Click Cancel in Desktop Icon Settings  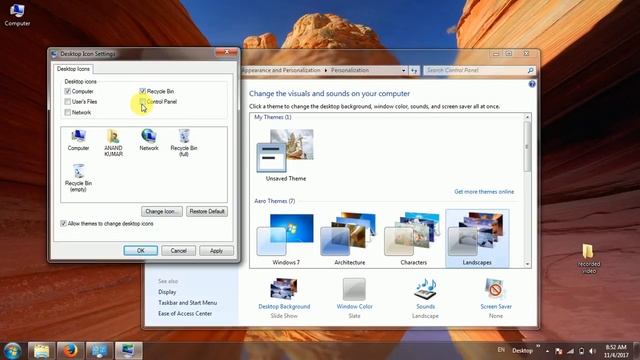click(x=178, y=251)
